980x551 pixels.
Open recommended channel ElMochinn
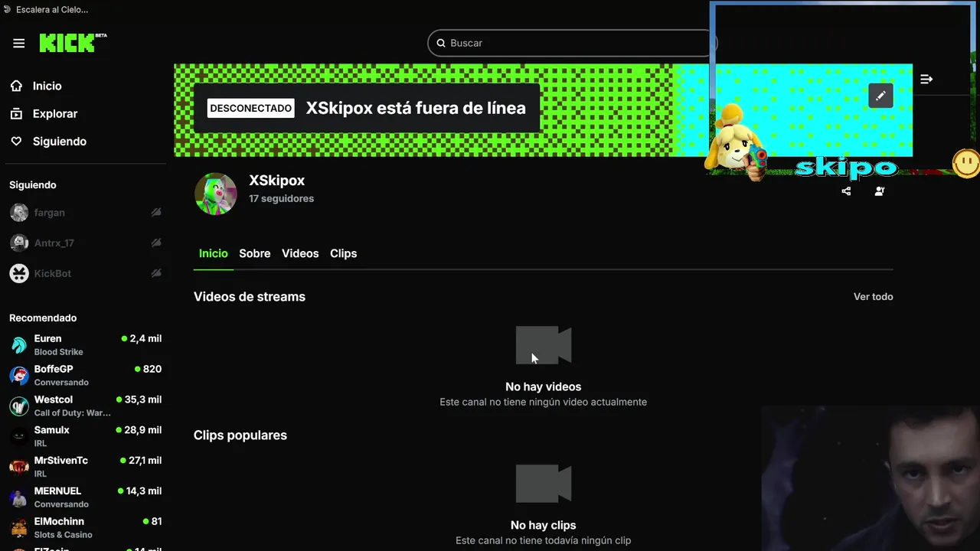tap(85, 528)
